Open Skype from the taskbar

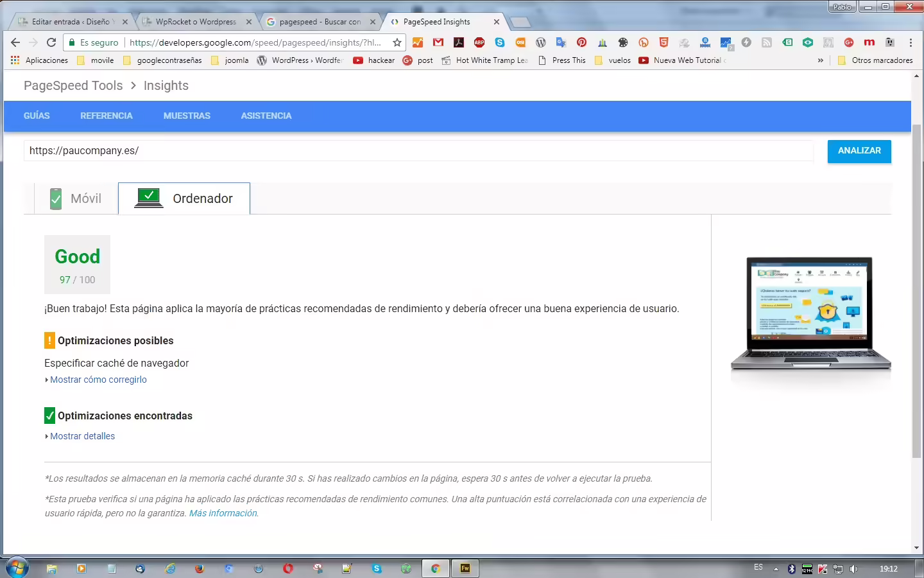[x=377, y=568]
